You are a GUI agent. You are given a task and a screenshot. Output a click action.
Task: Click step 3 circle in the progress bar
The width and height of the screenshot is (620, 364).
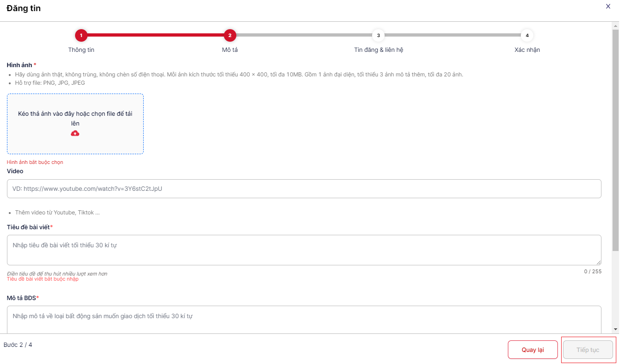(378, 35)
